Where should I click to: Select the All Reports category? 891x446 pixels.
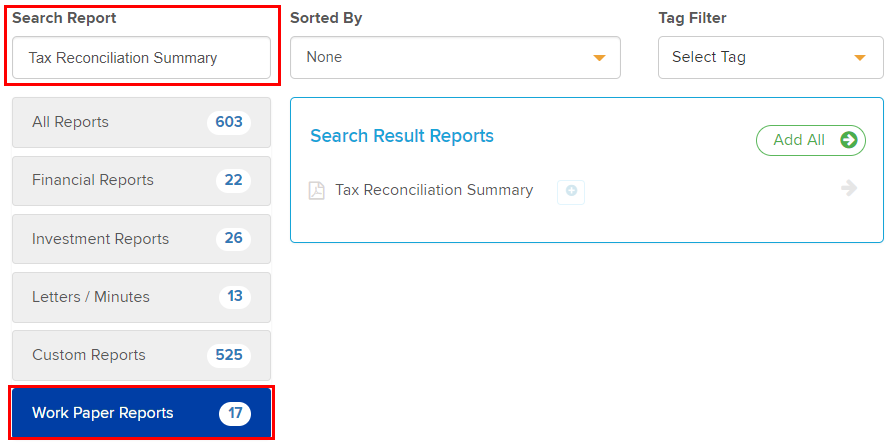(x=141, y=122)
